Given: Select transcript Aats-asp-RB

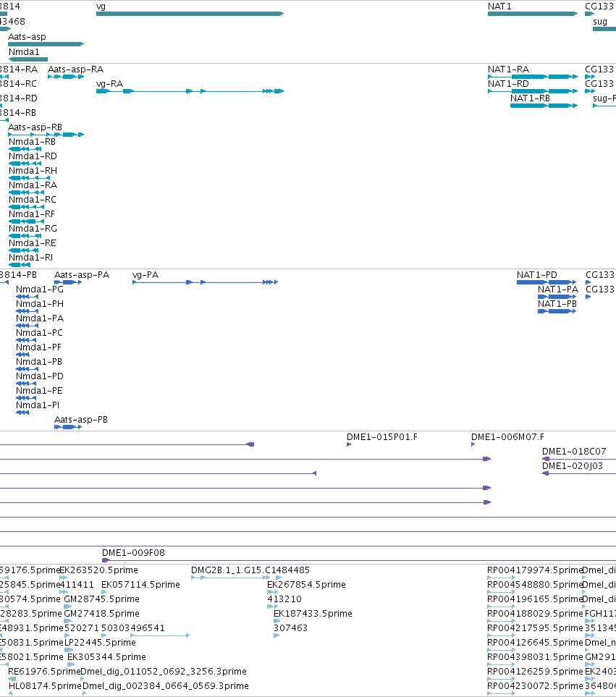Looking at the screenshot, I should 46,135.
